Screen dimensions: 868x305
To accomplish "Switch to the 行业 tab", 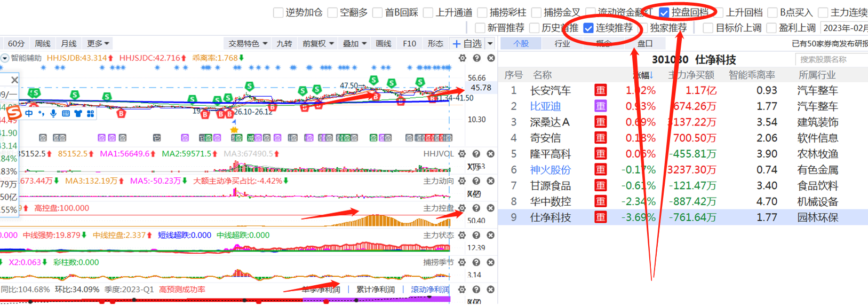I will (x=562, y=44).
